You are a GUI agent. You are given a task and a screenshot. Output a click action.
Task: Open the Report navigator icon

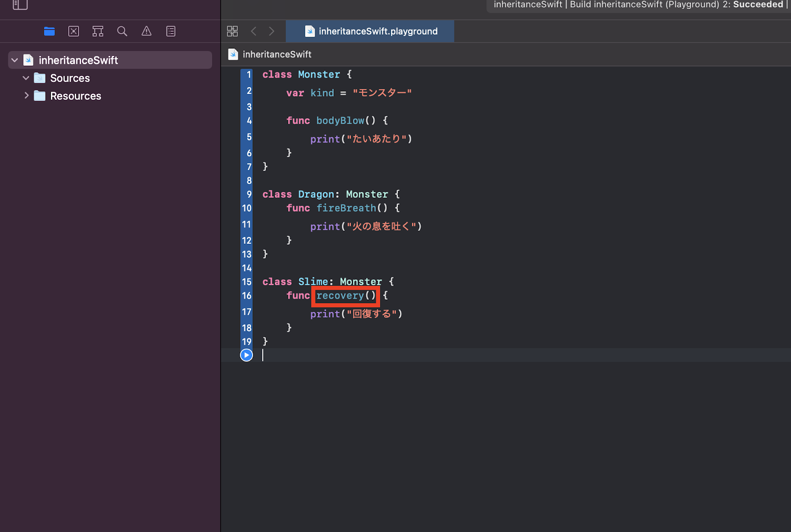171,31
